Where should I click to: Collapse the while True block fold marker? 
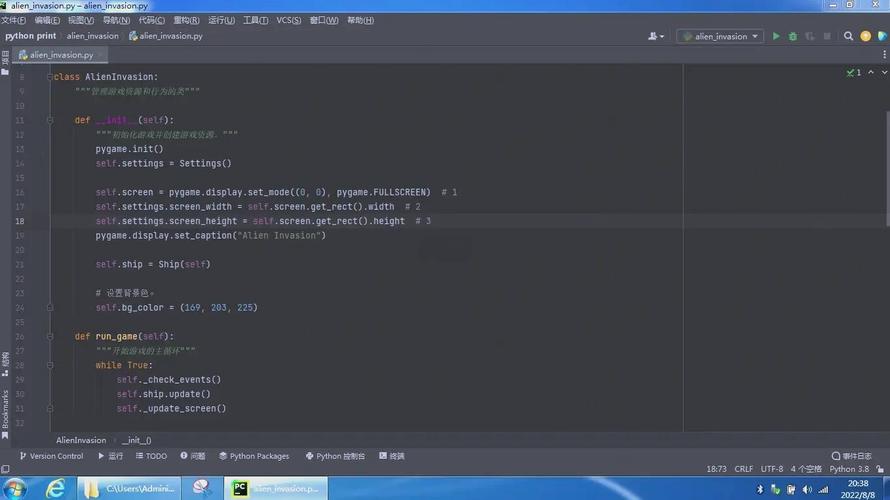tap(50, 365)
